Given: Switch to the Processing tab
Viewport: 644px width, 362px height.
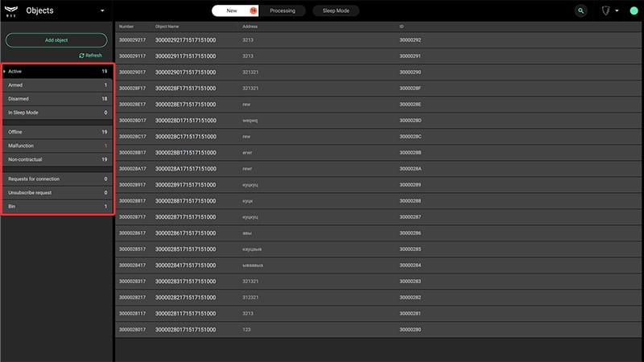Looking at the screenshot, I should (283, 10).
